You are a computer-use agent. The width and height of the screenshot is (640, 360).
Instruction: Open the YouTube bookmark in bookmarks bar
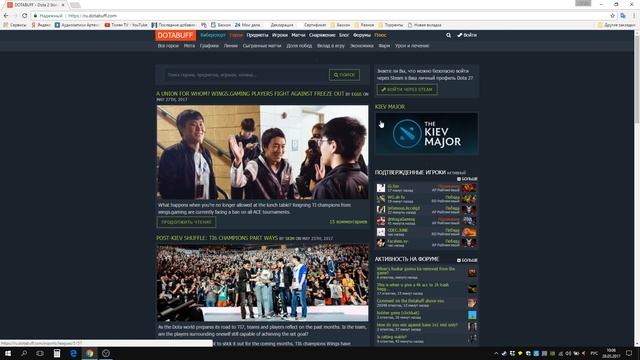coord(126,25)
